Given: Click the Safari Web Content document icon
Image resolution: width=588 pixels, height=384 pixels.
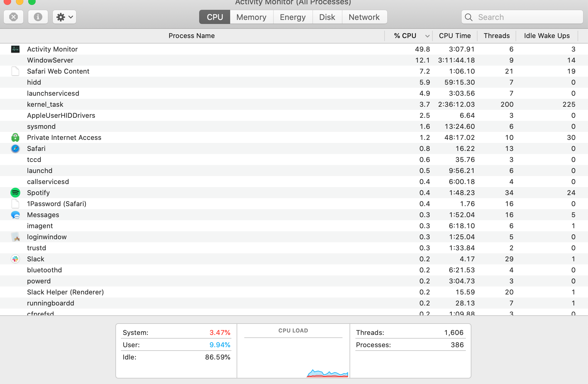Looking at the screenshot, I should 15,71.
